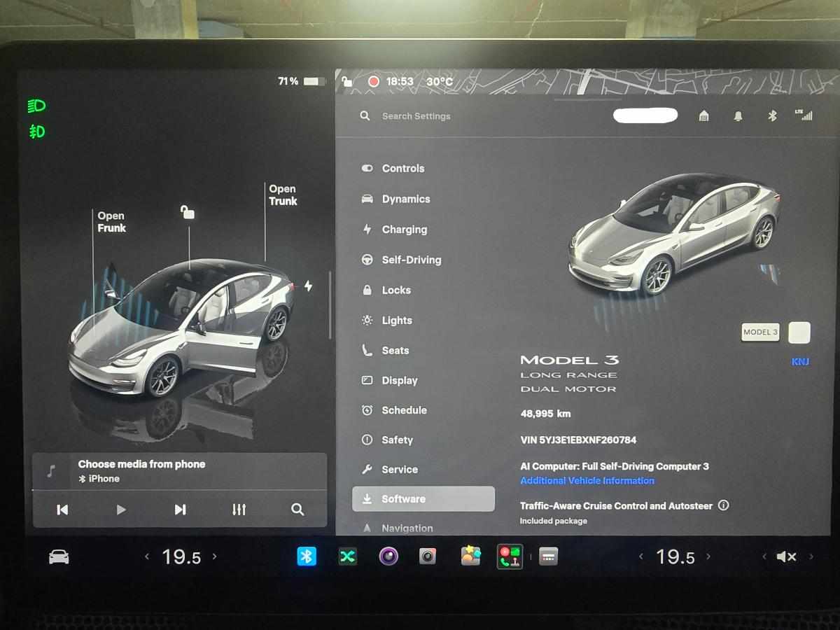This screenshot has width=840, height=630.
Task: Open the dashcam viewer app in dock
Action: click(x=428, y=556)
